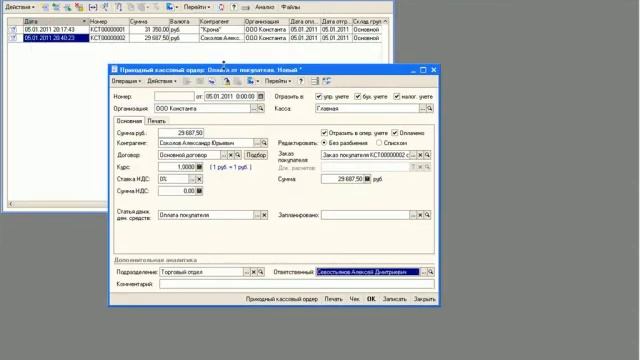Open lookup magnifier for Заказ покупателя
This screenshot has width=640, height=360.
click(x=427, y=155)
